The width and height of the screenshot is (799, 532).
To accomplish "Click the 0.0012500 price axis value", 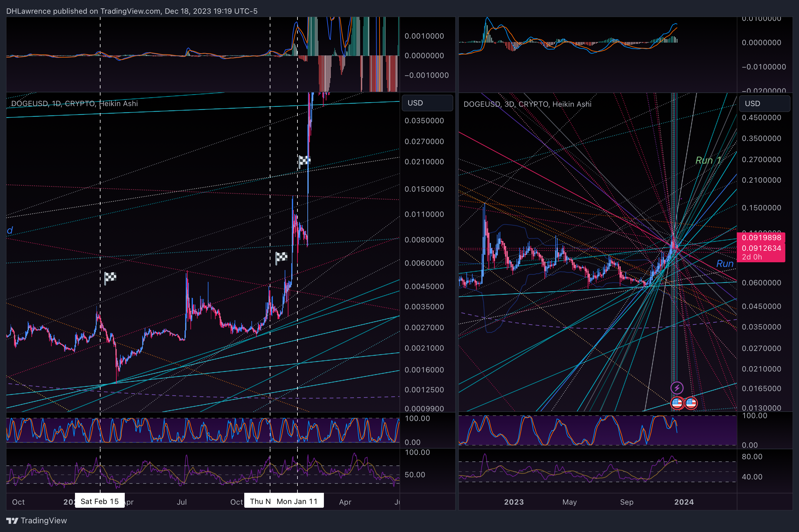I will point(424,390).
